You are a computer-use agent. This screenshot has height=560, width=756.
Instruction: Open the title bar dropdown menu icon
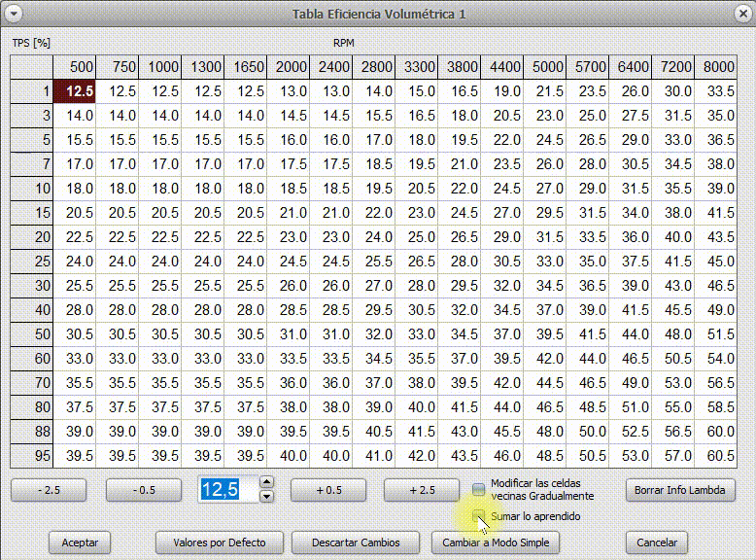coord(14,14)
